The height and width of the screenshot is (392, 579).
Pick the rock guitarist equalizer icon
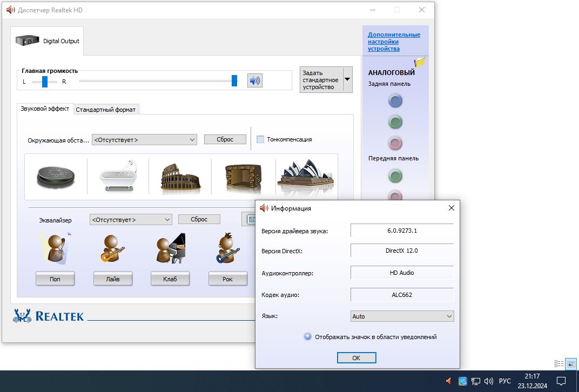coord(227,248)
